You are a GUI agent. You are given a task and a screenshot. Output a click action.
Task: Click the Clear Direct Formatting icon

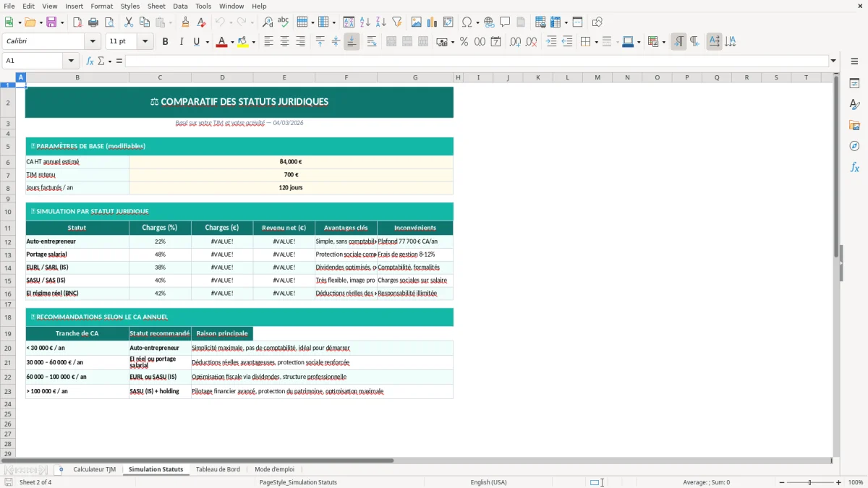202,22
